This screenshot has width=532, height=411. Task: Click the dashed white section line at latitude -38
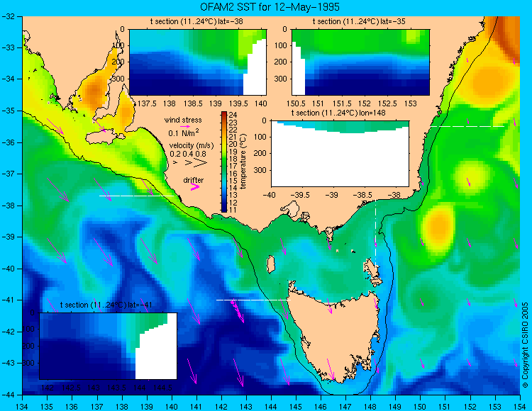(136, 196)
